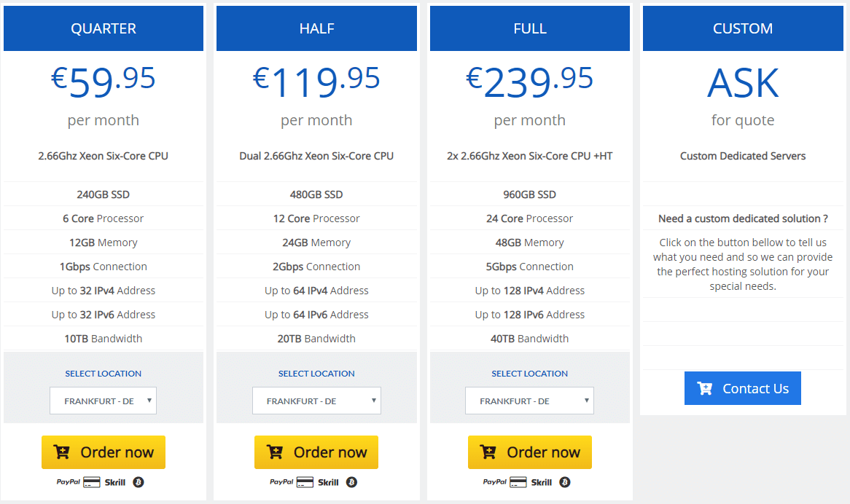Order the Full plan now

[x=530, y=452]
